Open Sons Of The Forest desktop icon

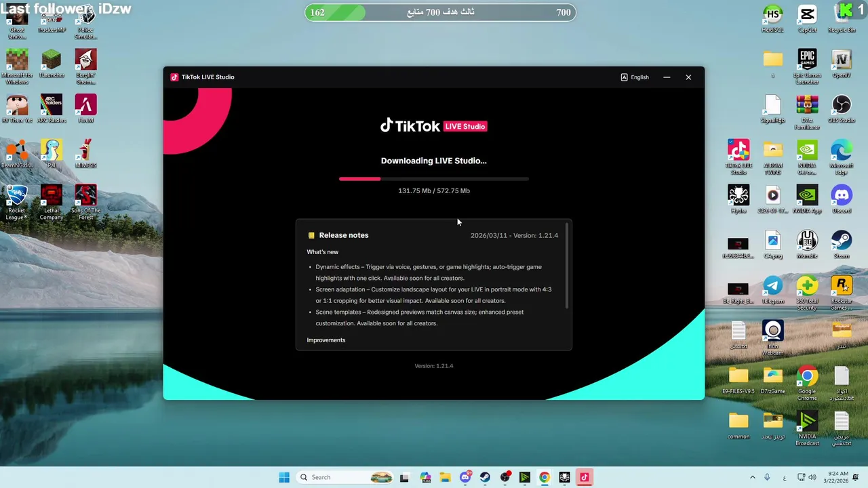tap(85, 203)
